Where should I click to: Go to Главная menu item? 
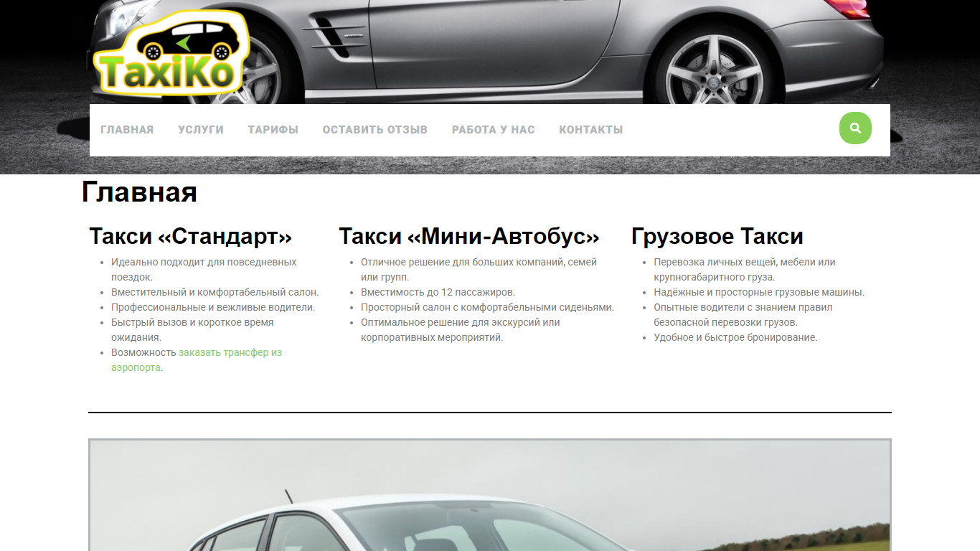[x=127, y=130]
